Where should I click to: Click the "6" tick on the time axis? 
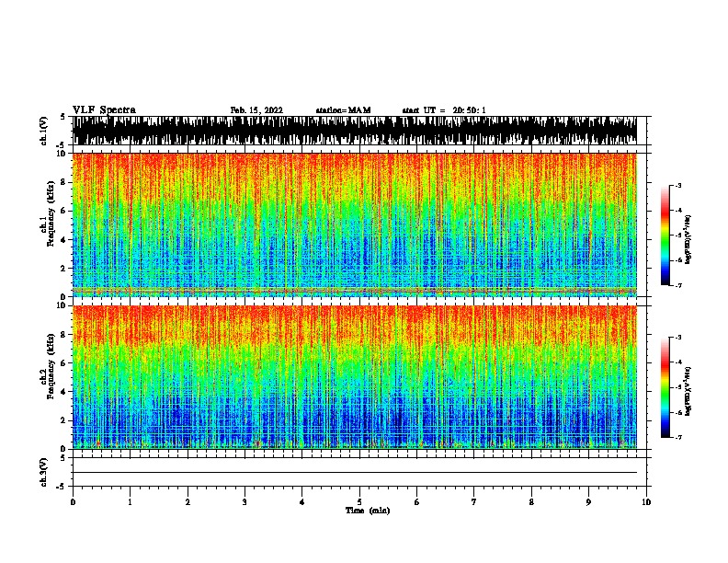click(417, 502)
